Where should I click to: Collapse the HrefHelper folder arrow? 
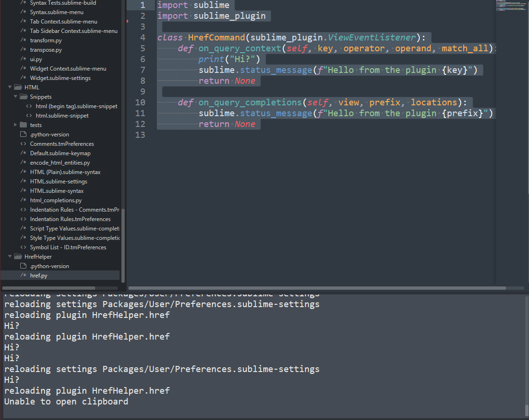click(10, 256)
